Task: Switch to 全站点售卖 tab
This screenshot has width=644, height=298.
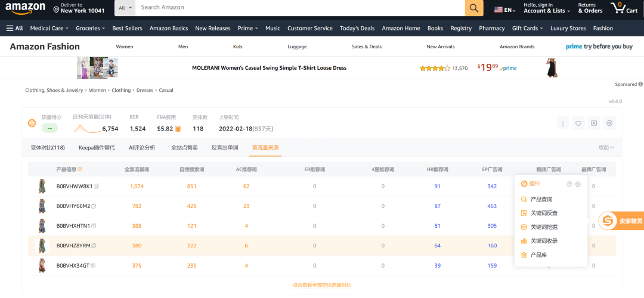Action: [184, 147]
